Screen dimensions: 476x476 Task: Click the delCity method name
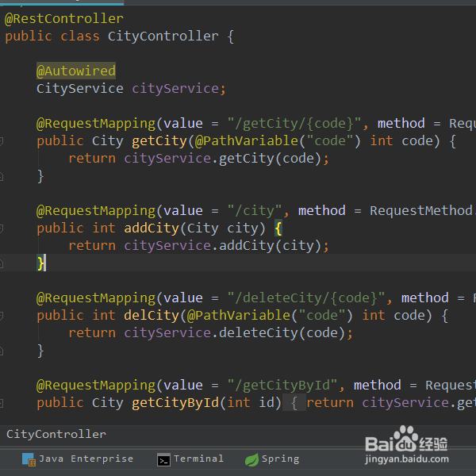152,316
